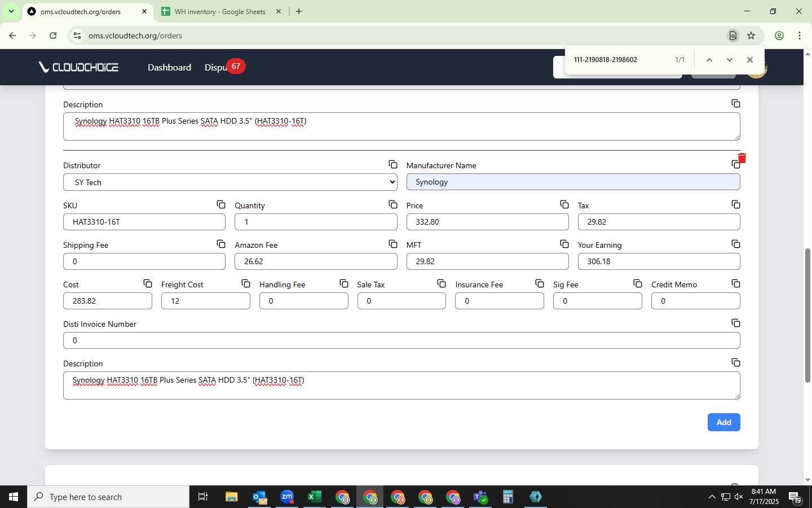Open Excel from the taskbar

315,497
